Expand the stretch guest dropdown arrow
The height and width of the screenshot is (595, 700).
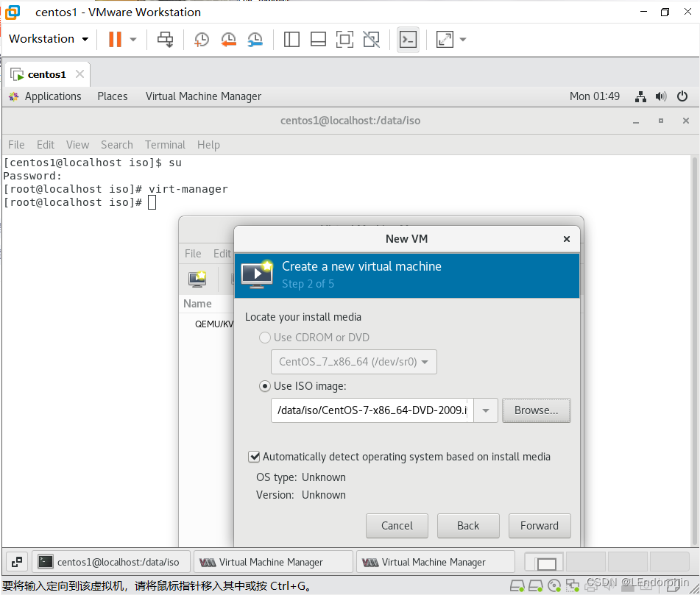tap(463, 39)
